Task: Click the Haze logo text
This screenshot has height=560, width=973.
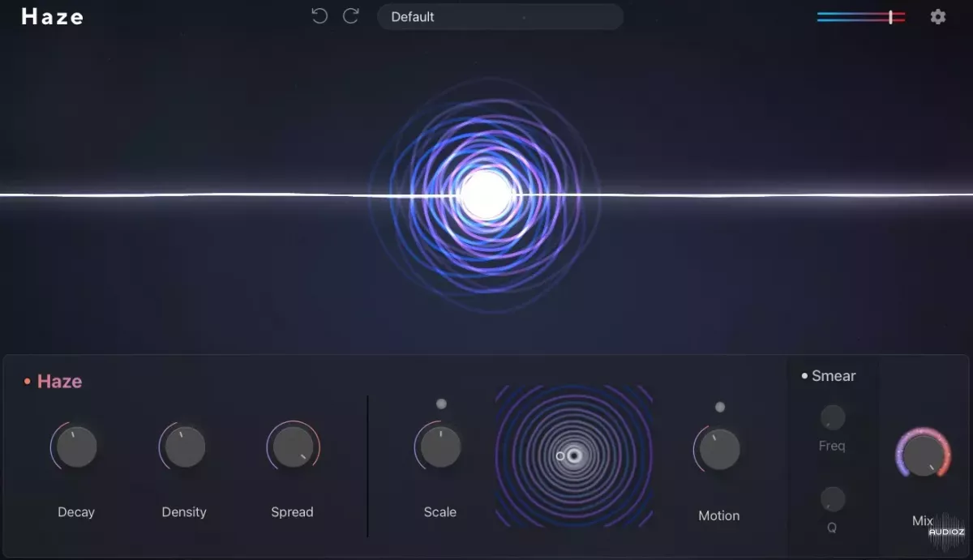Action: (x=53, y=17)
